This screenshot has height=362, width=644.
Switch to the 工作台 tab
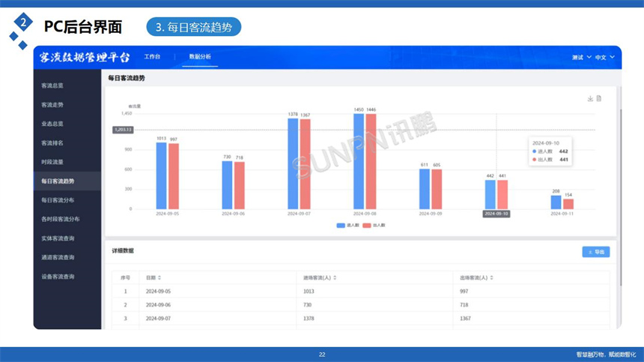point(152,57)
